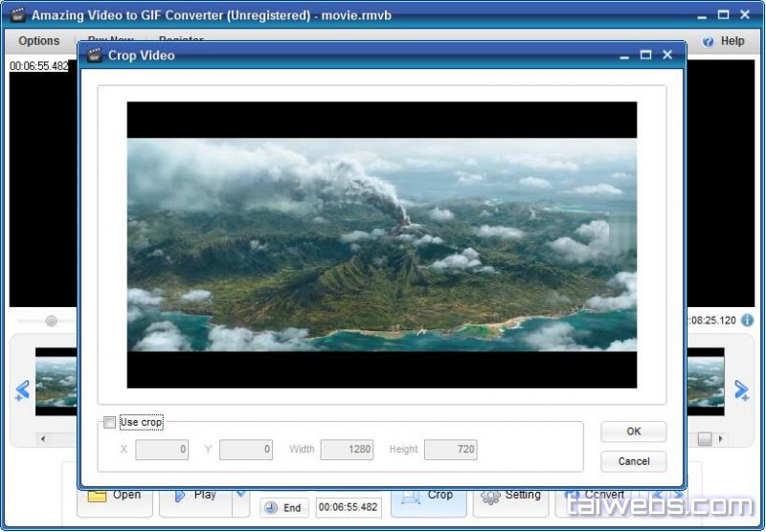This screenshot has width=766, height=532.
Task: Close the Crop Video dialog
Action: [x=667, y=55]
